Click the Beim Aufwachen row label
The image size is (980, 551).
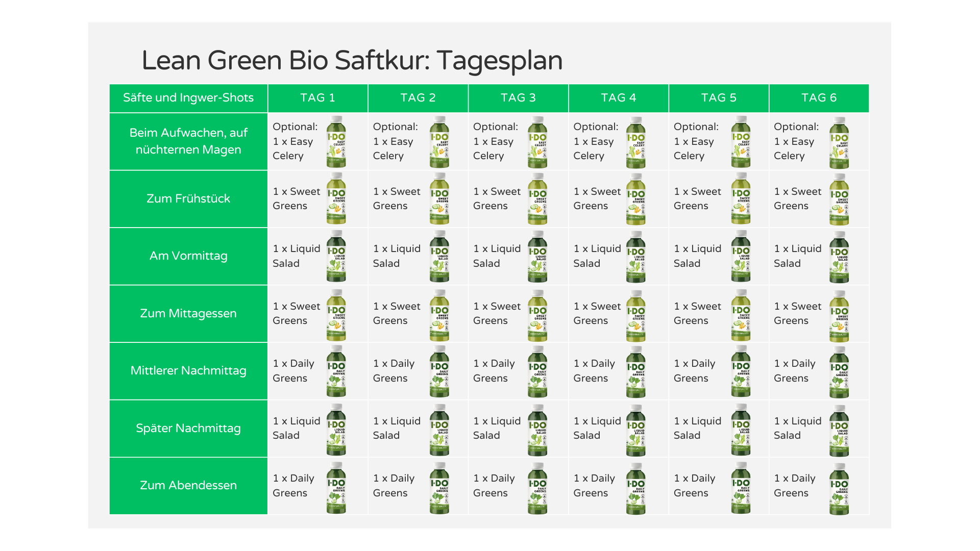click(188, 141)
